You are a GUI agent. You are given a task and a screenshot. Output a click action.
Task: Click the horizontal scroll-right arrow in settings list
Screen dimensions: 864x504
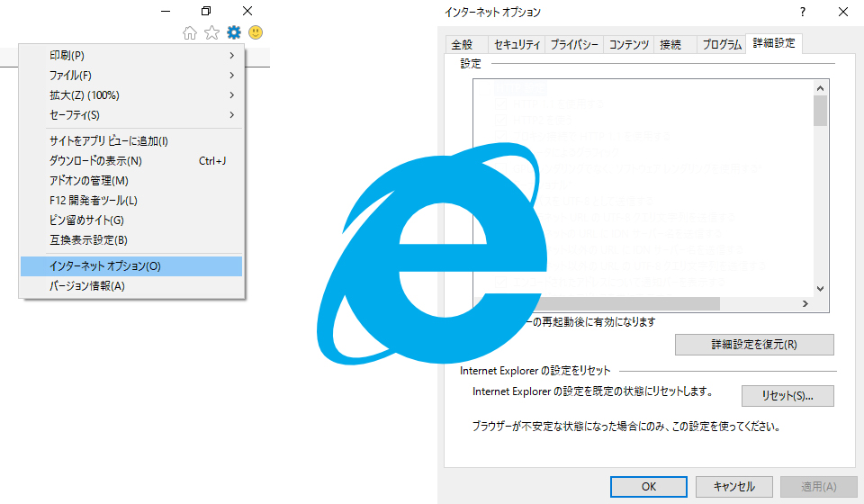click(x=805, y=304)
